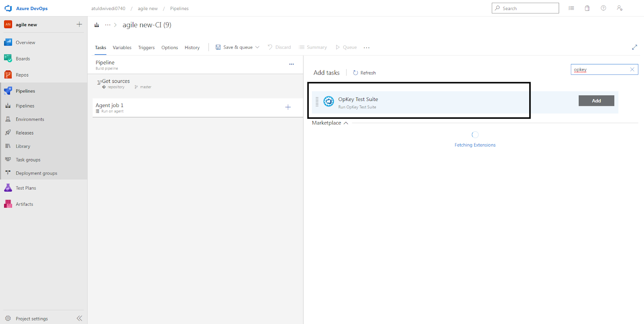This screenshot has width=644, height=324.
Task: Click the Discard button
Action: (x=279, y=47)
